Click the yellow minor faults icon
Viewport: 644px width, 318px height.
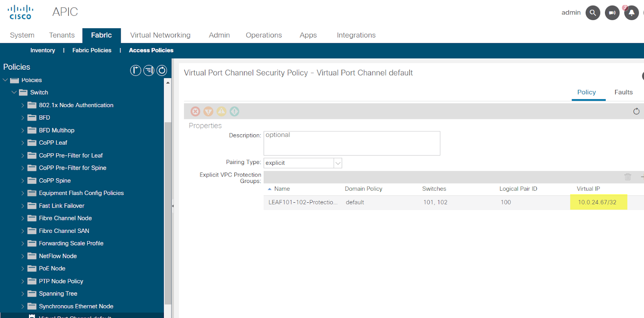(221, 111)
